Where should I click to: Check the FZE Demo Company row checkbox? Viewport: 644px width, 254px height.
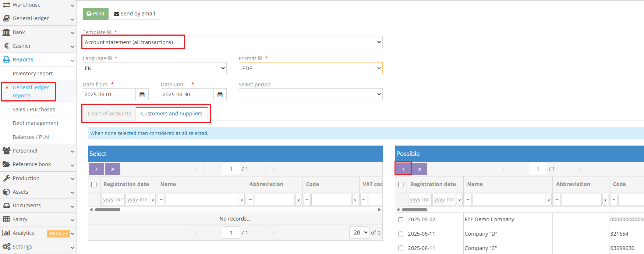pyautogui.click(x=401, y=219)
